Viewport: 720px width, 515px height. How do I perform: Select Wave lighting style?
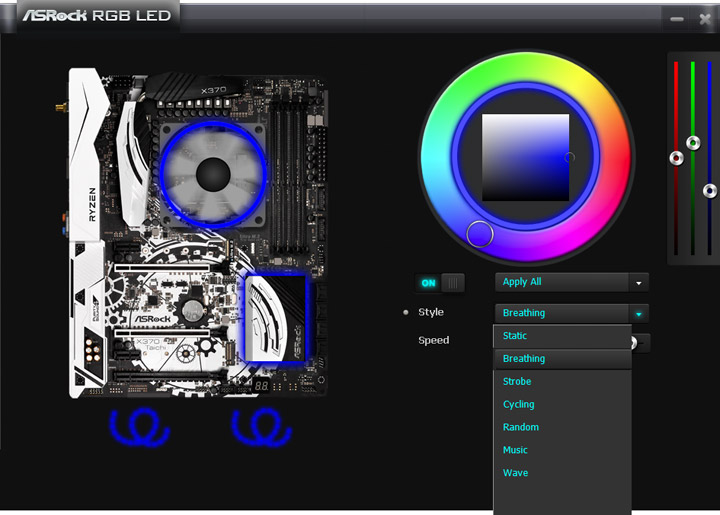point(562,473)
